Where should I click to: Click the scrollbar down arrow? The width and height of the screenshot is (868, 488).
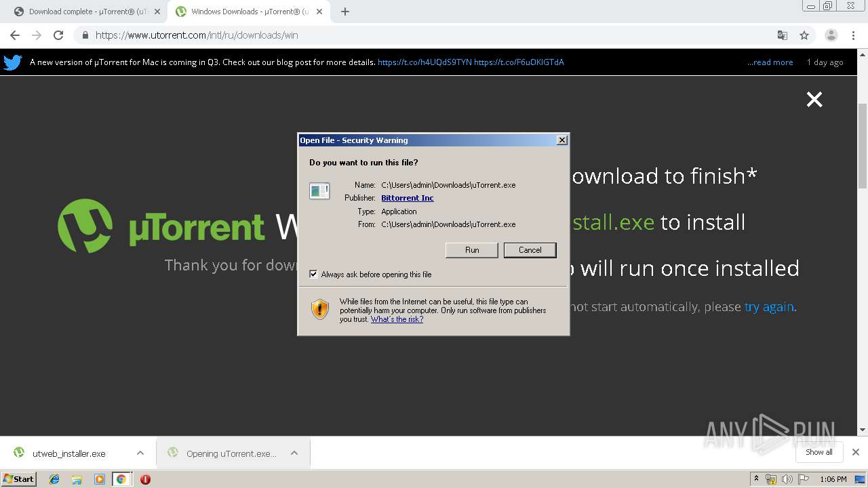[862, 430]
